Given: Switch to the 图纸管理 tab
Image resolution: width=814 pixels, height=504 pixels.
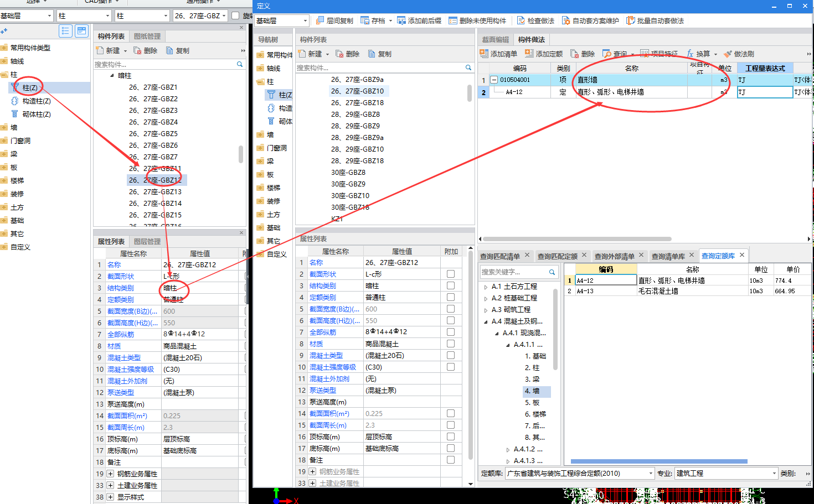Looking at the screenshot, I should click(x=147, y=36).
